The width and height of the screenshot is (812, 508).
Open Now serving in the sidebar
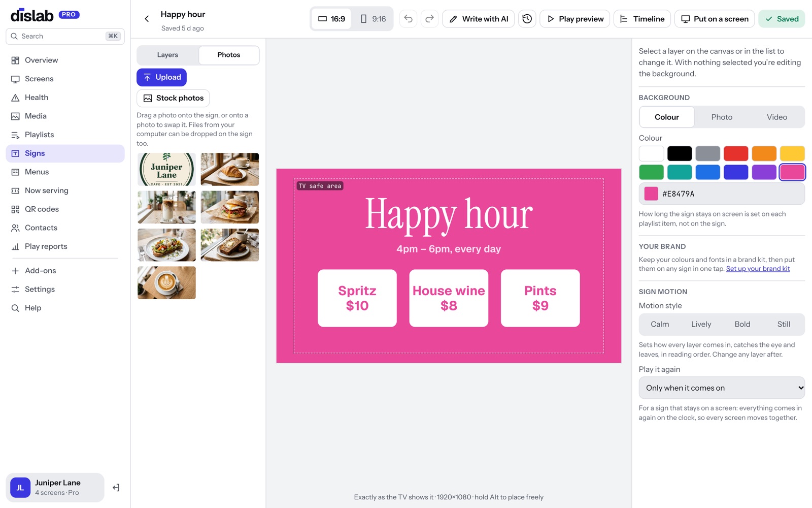point(65,190)
